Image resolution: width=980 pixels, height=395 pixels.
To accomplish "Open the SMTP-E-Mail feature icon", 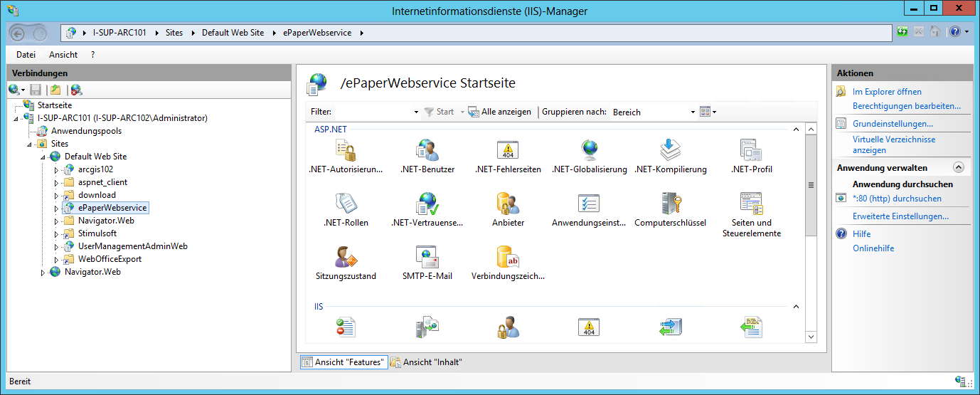I will click(427, 258).
